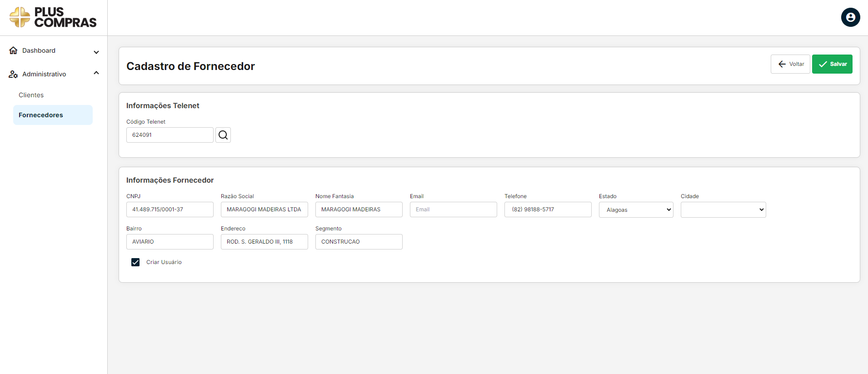Search Telenet code with magnifier icon

223,135
